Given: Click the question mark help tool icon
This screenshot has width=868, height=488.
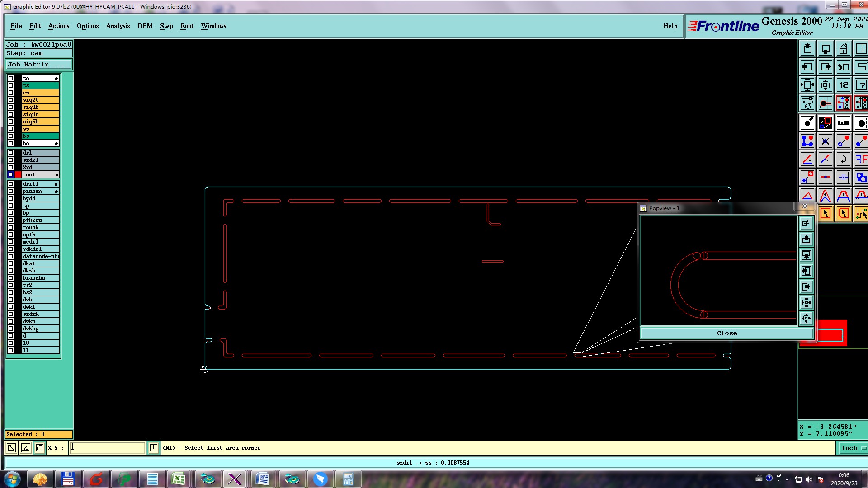Looking at the screenshot, I should click(861, 85).
